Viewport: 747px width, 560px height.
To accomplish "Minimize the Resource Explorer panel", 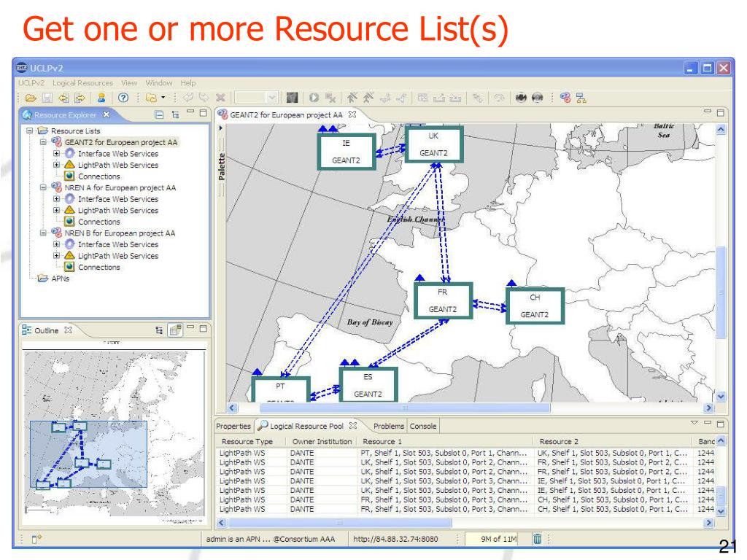I will (190, 113).
